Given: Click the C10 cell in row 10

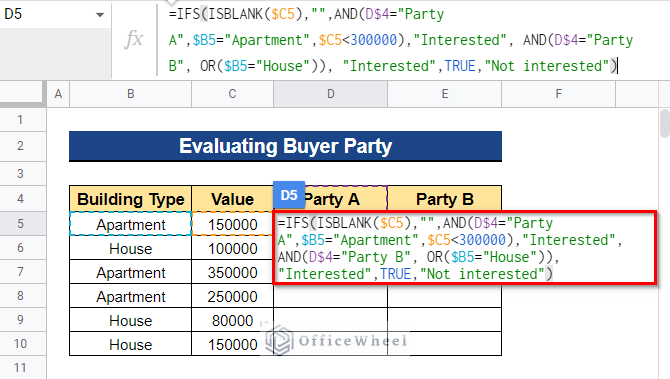Looking at the screenshot, I should tap(232, 344).
